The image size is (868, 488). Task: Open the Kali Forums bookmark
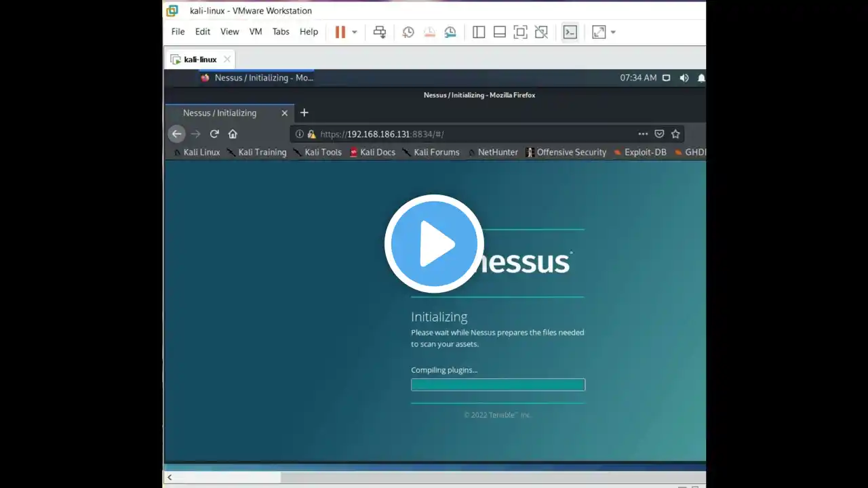point(431,152)
